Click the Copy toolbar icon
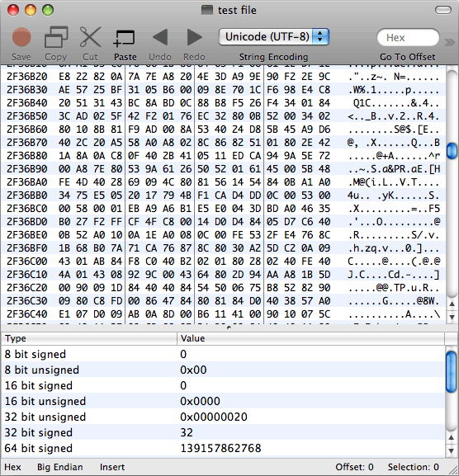The image size is (459, 476). pos(56,37)
